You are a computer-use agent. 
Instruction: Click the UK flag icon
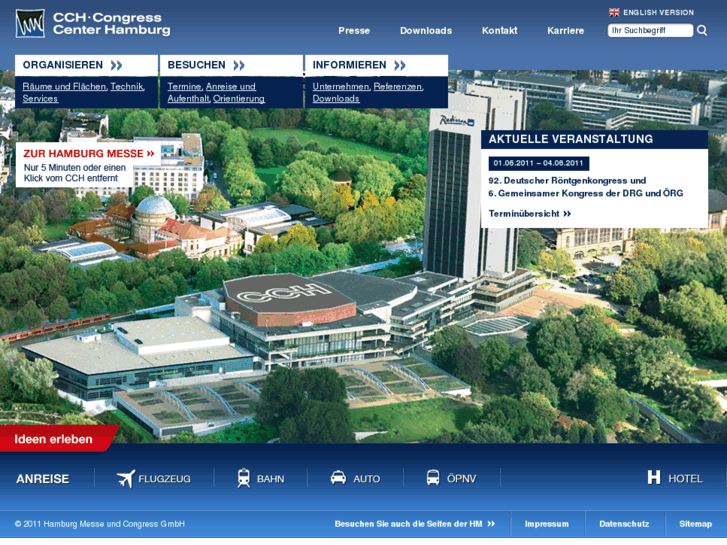[x=614, y=13]
